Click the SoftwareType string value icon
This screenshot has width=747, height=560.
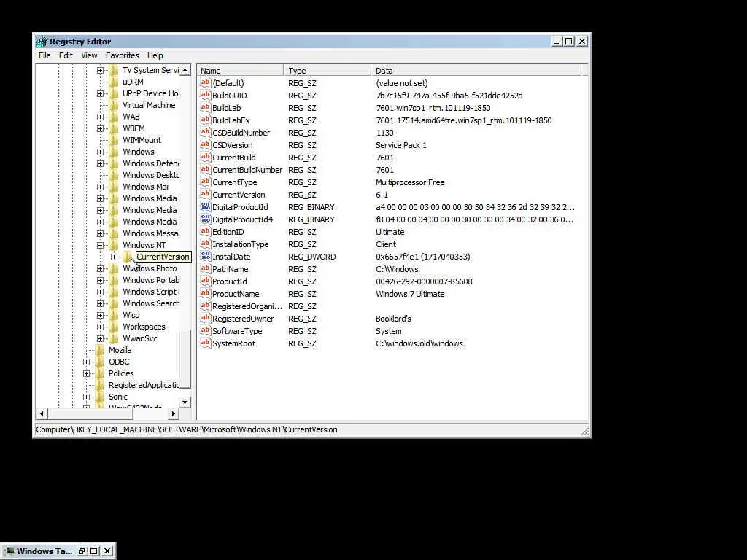pyautogui.click(x=205, y=330)
